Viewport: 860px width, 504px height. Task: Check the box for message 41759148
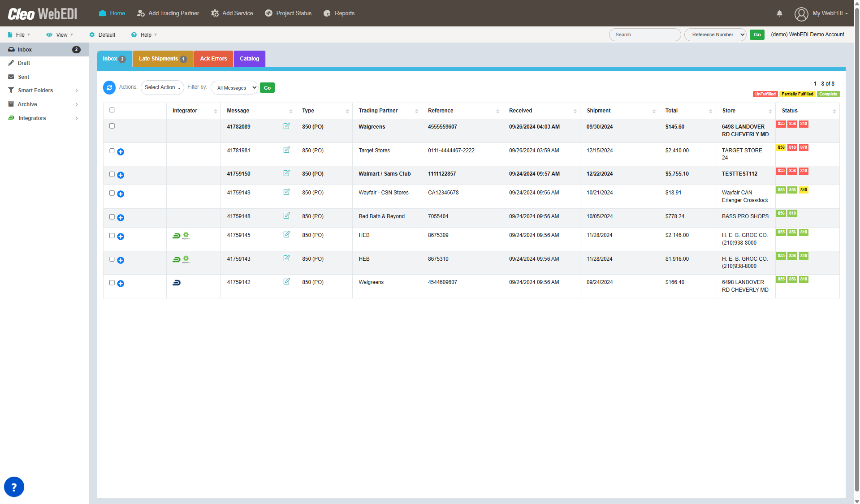tap(112, 217)
